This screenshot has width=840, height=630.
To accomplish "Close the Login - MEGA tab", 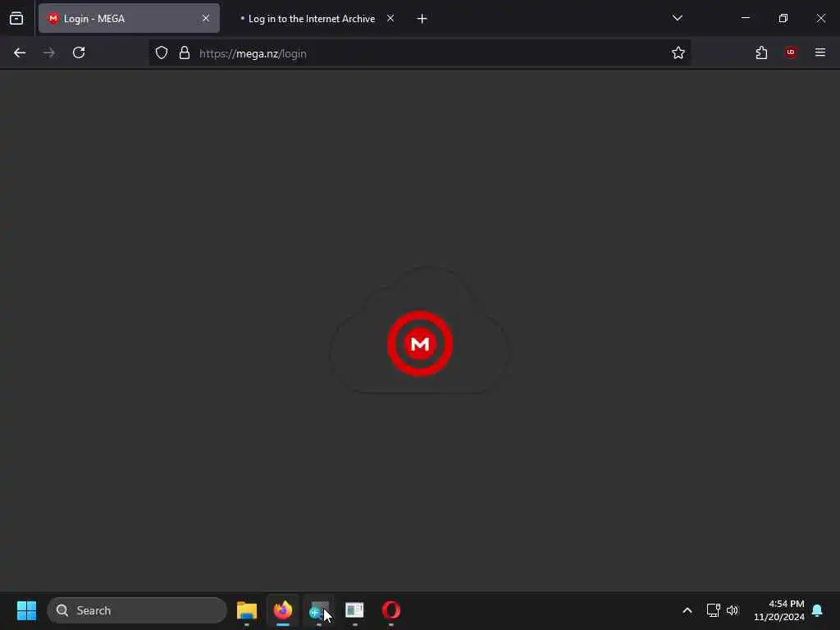I will point(206,18).
